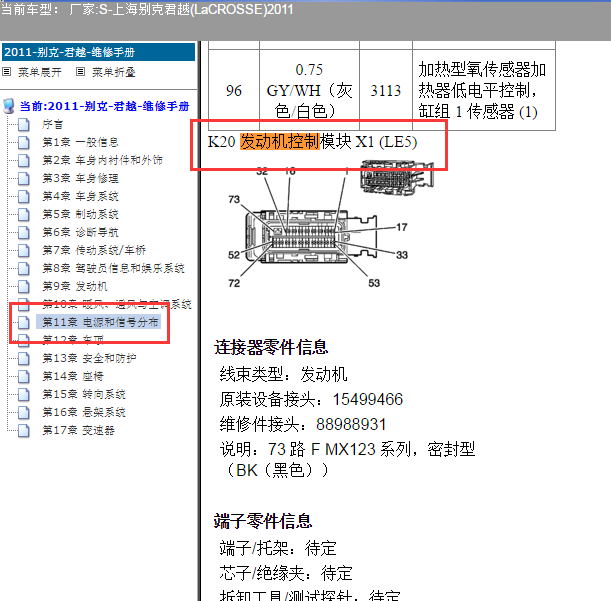611x601 pixels.
Task: Select 第11章 电源和信号分布
Action: (x=99, y=322)
